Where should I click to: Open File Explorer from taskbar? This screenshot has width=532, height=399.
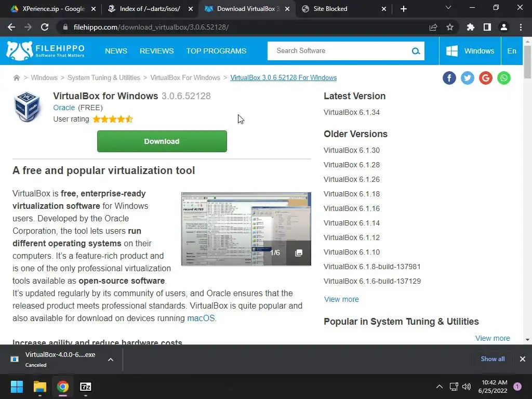coord(39,387)
